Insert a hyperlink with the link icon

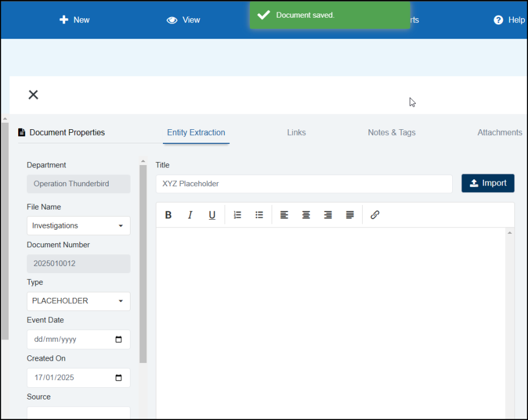(375, 215)
